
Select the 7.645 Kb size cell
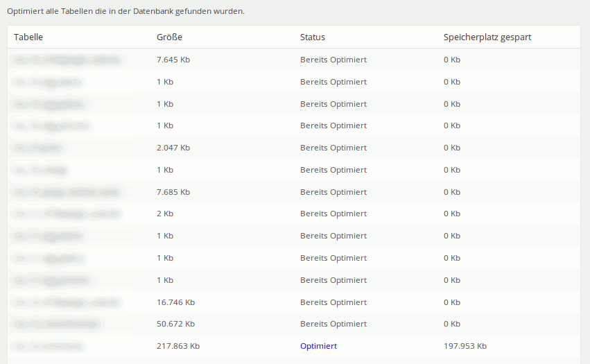pyautogui.click(x=173, y=60)
